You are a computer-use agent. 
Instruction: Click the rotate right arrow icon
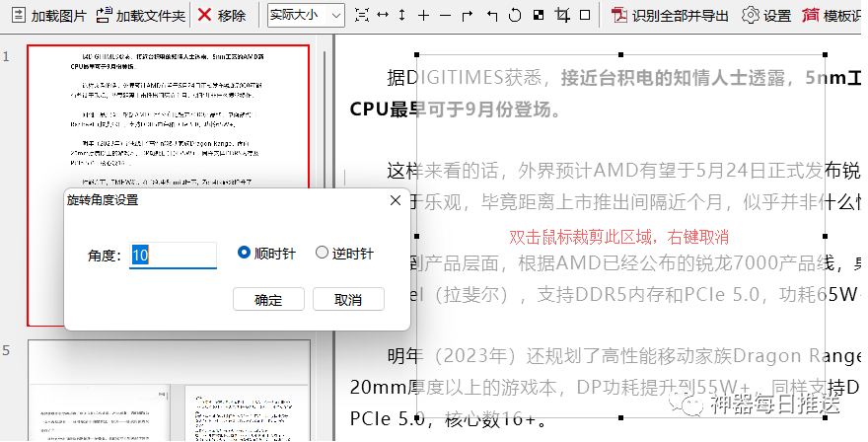tap(468, 16)
